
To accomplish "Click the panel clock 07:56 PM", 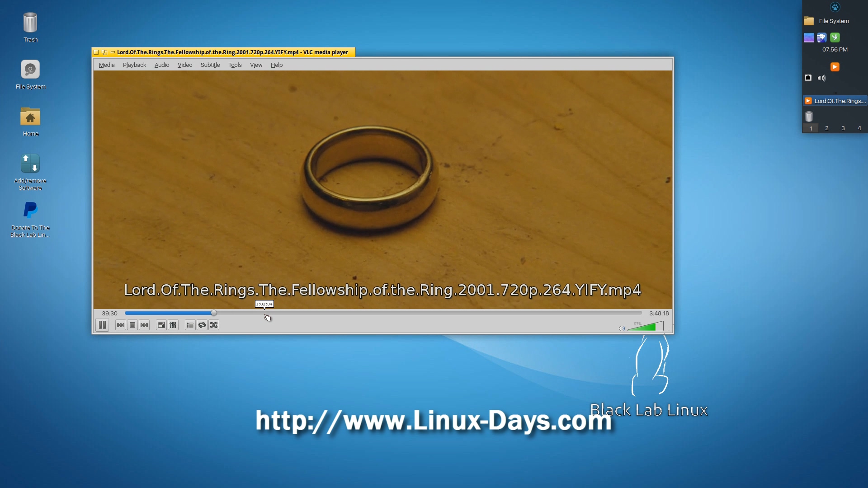I will click(835, 49).
